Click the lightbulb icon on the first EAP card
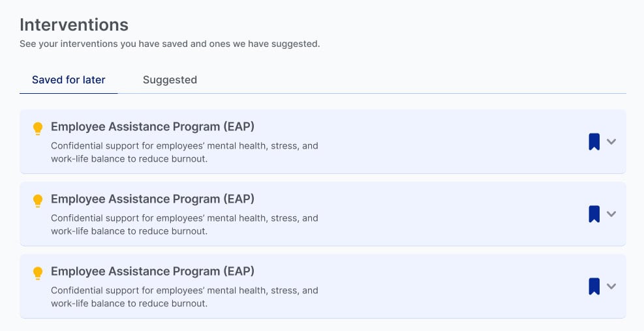The width and height of the screenshot is (644, 331). (38, 128)
